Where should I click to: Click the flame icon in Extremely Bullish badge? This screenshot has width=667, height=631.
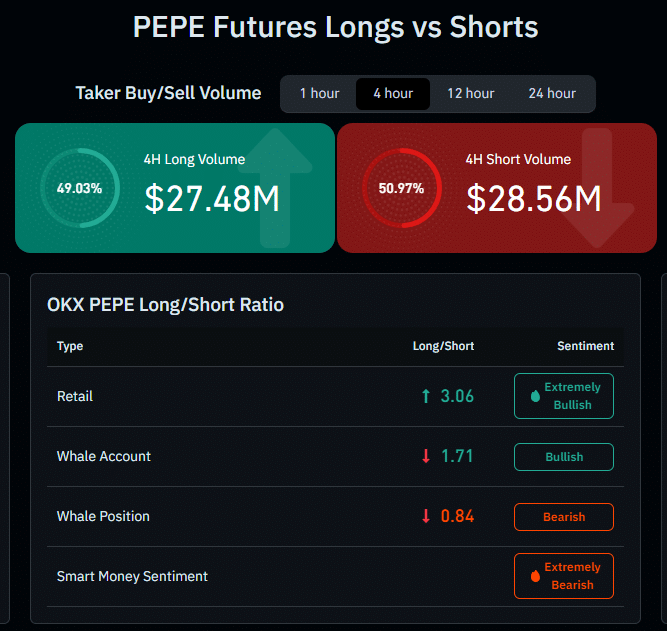click(534, 396)
